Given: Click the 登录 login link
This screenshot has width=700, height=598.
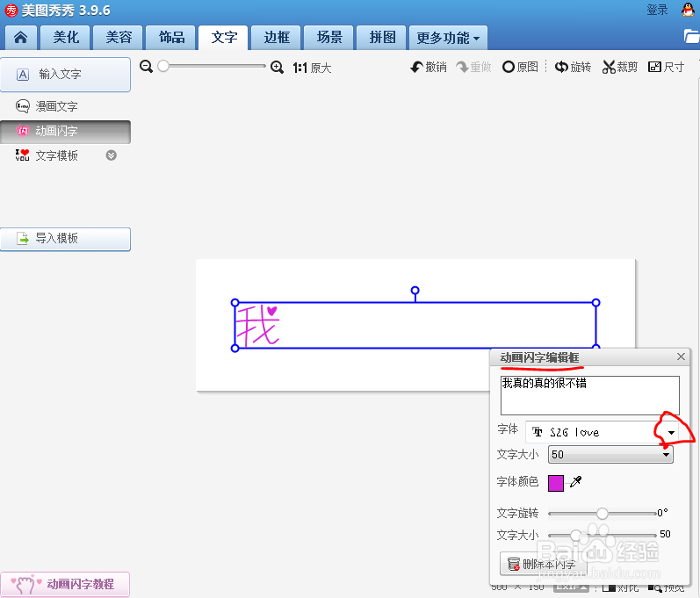Looking at the screenshot, I should pos(657,10).
